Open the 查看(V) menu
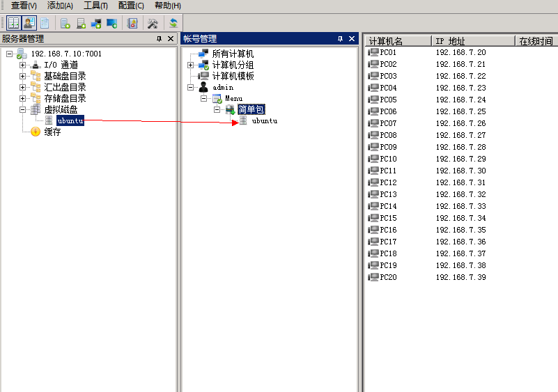This screenshot has height=392, width=558. 24,6
